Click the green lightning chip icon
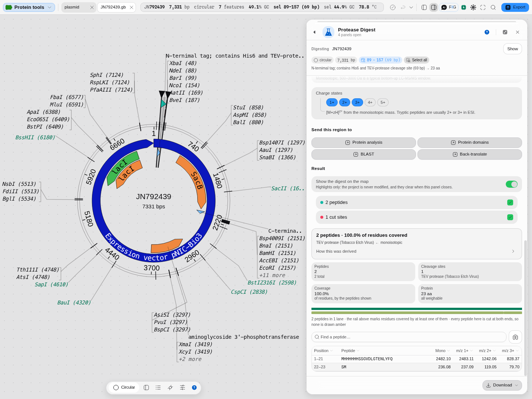 (x=464, y=7)
